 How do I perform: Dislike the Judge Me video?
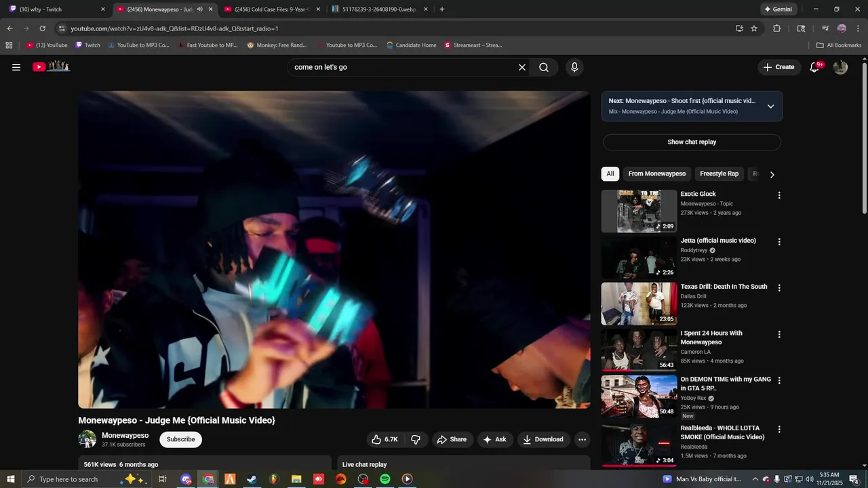click(x=416, y=439)
